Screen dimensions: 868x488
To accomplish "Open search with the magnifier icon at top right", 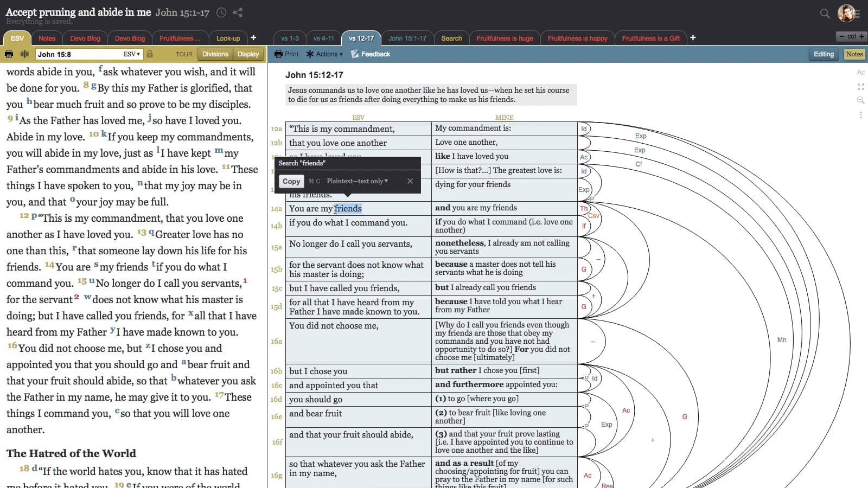I will point(825,14).
